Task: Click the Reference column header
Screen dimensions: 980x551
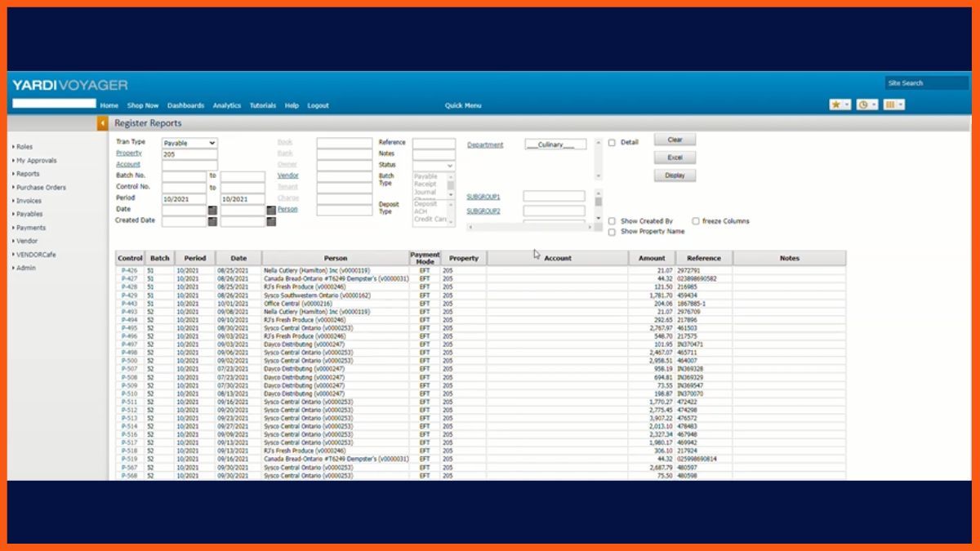Action: tap(704, 258)
